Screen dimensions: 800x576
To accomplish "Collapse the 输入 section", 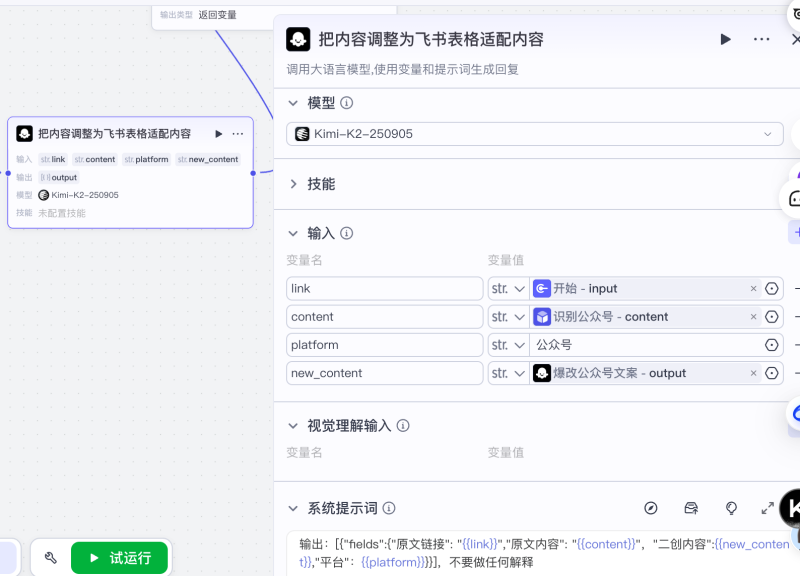I will [292, 232].
